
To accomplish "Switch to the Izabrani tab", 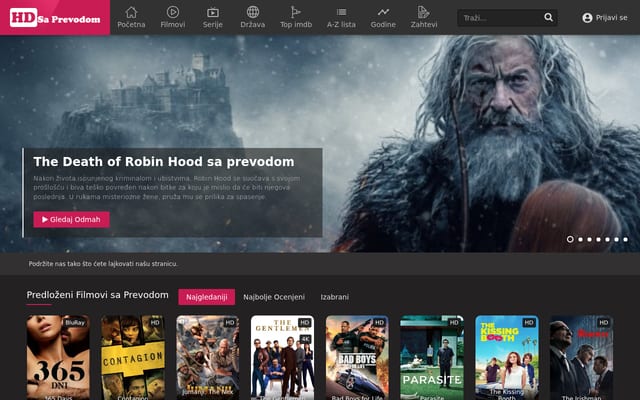I will (x=334, y=297).
